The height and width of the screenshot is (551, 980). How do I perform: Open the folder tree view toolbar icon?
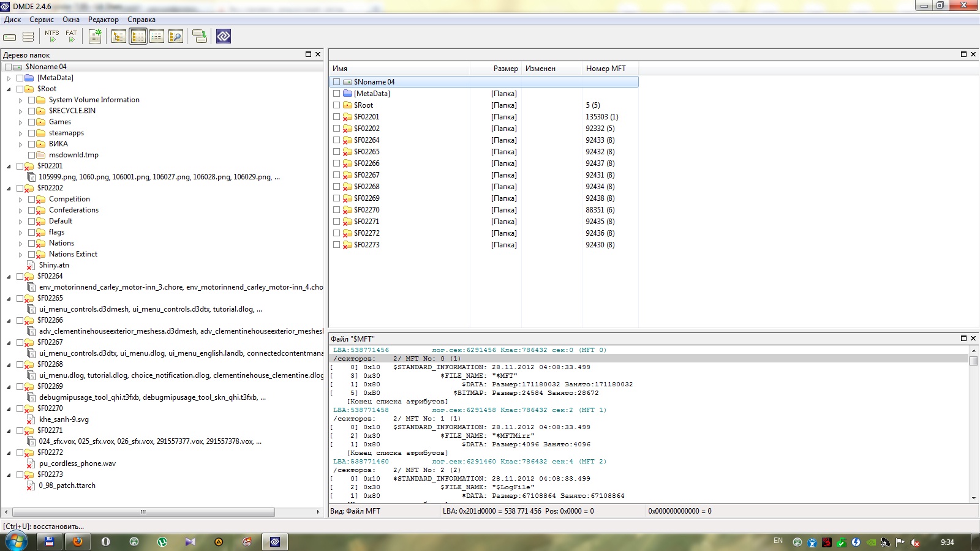tap(119, 37)
